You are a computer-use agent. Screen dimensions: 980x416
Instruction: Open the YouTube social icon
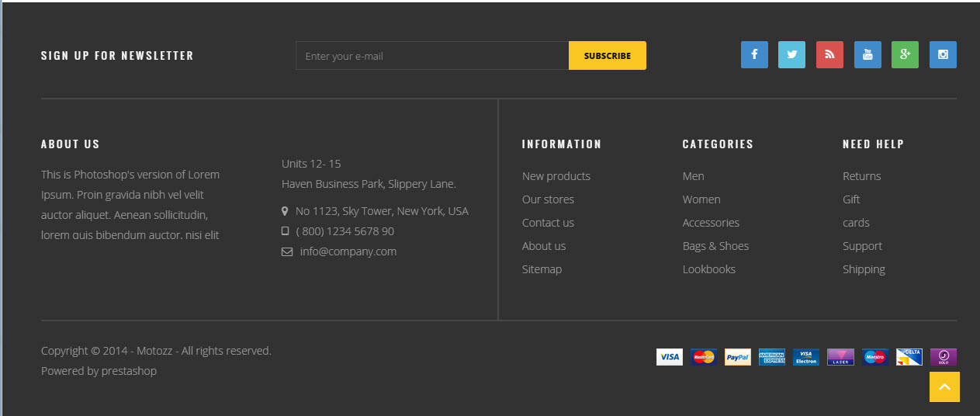coord(867,55)
